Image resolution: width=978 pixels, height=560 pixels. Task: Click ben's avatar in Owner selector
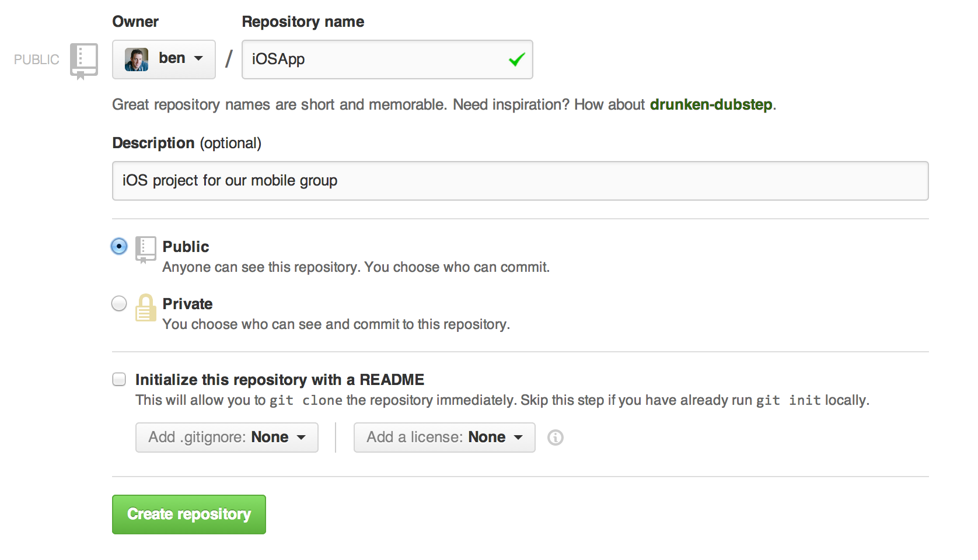pos(137,60)
